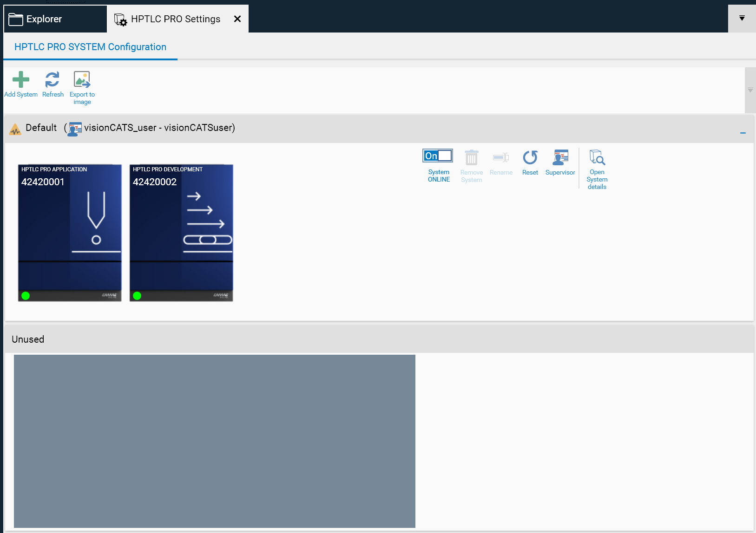Close the HPTLC PRO Settings tab
756x533 pixels.
pos(237,19)
